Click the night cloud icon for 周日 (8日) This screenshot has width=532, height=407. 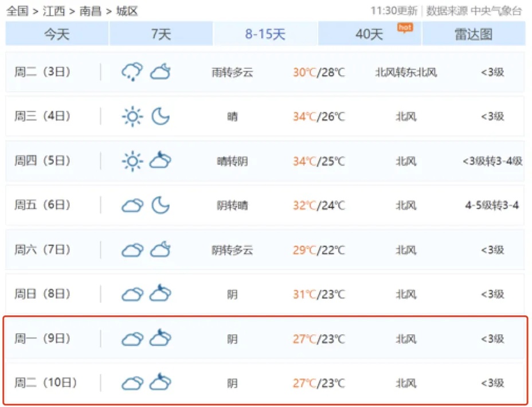tap(161, 294)
